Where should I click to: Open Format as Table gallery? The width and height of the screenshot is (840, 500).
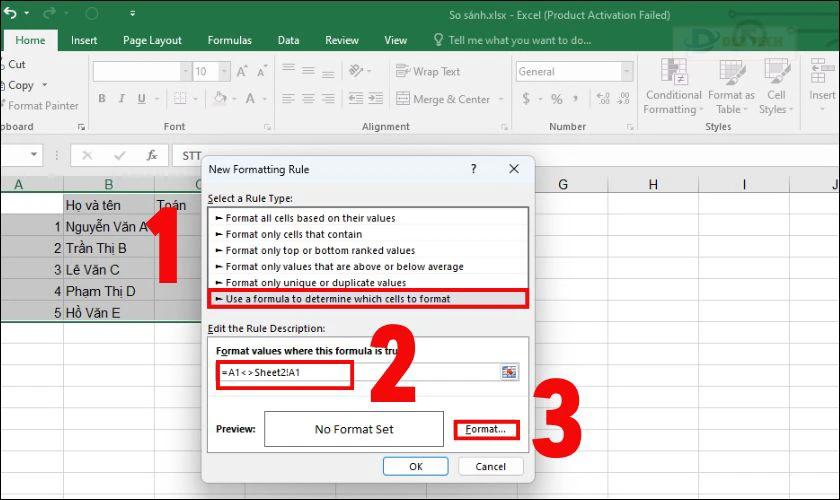pyautogui.click(x=731, y=86)
